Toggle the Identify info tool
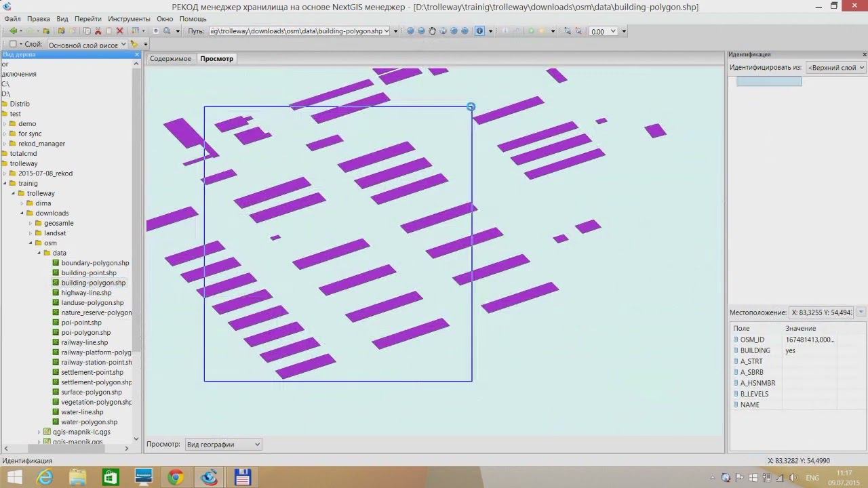The width and height of the screenshot is (868, 488). (479, 31)
